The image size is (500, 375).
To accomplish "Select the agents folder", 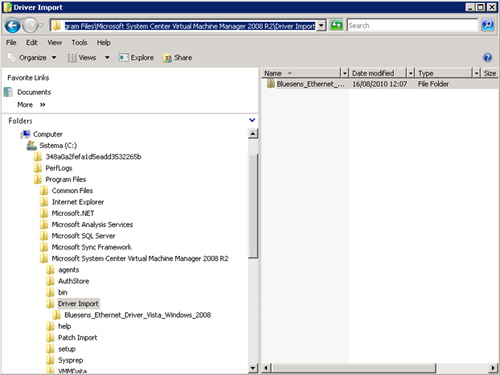I will pos(69,270).
